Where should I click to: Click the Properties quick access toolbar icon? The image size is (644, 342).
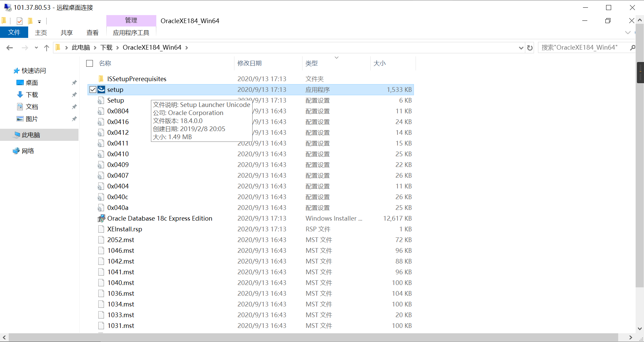[x=19, y=21]
